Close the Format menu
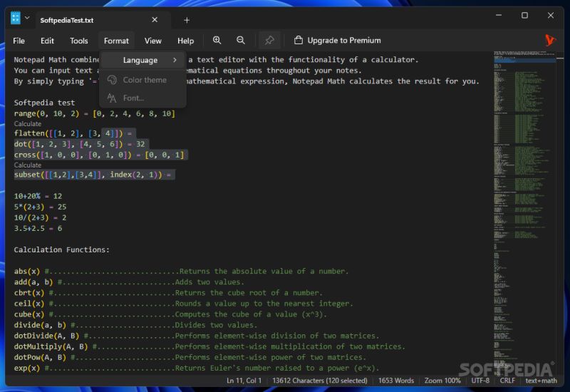Image resolution: width=570 pixels, height=392 pixels. pos(116,41)
